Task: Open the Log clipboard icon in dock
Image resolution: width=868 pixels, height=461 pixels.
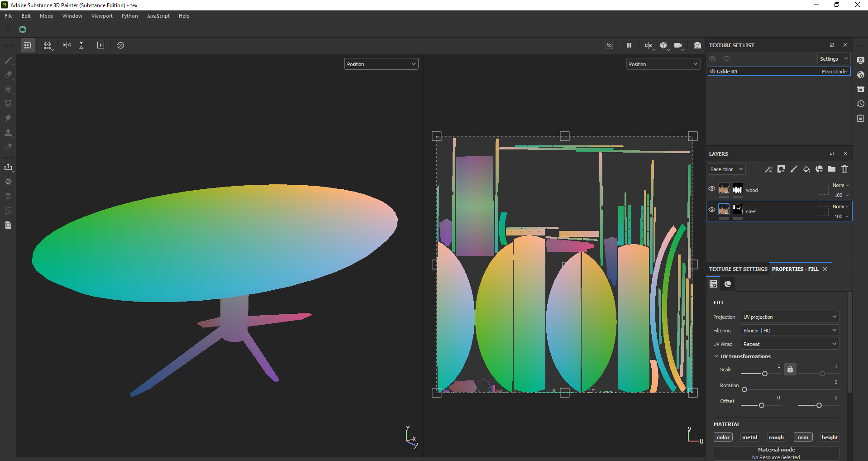Action: tap(861, 118)
